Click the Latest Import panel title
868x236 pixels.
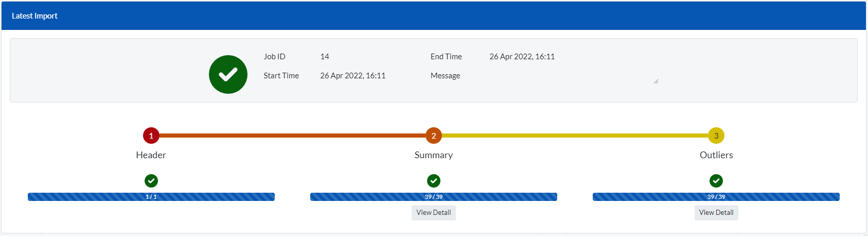point(34,16)
